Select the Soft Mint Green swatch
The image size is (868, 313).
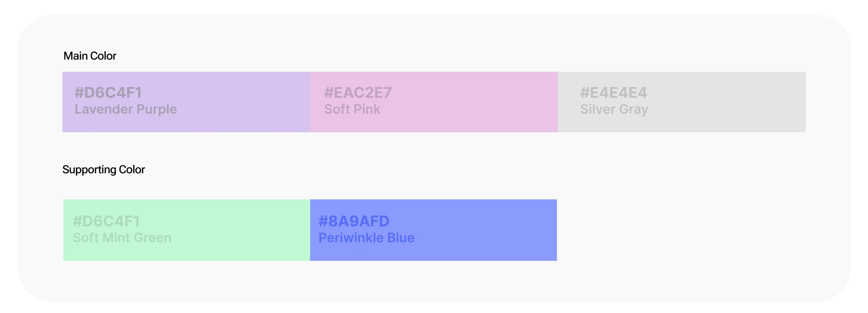pos(187,230)
